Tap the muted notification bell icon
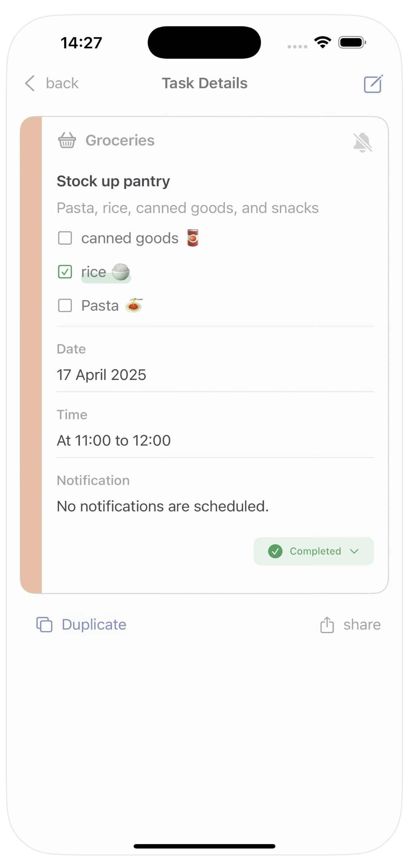The width and height of the screenshot is (413, 868). pyautogui.click(x=363, y=143)
